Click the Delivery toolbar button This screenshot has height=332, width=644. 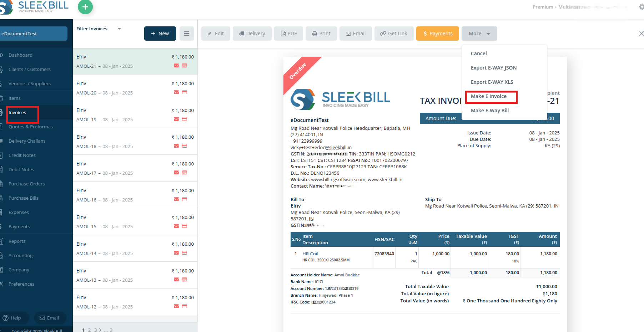tap(252, 34)
